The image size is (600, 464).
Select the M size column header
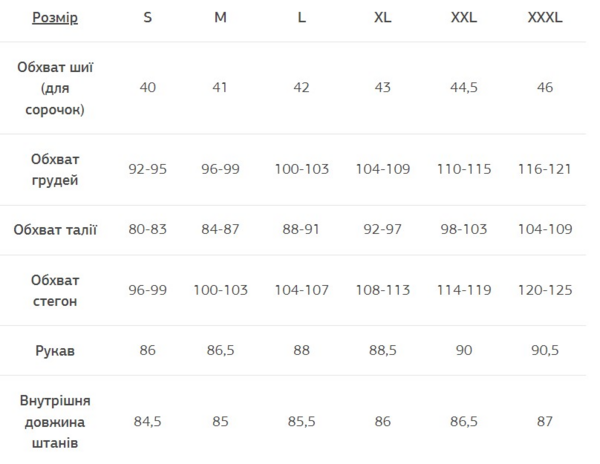pyautogui.click(x=220, y=18)
